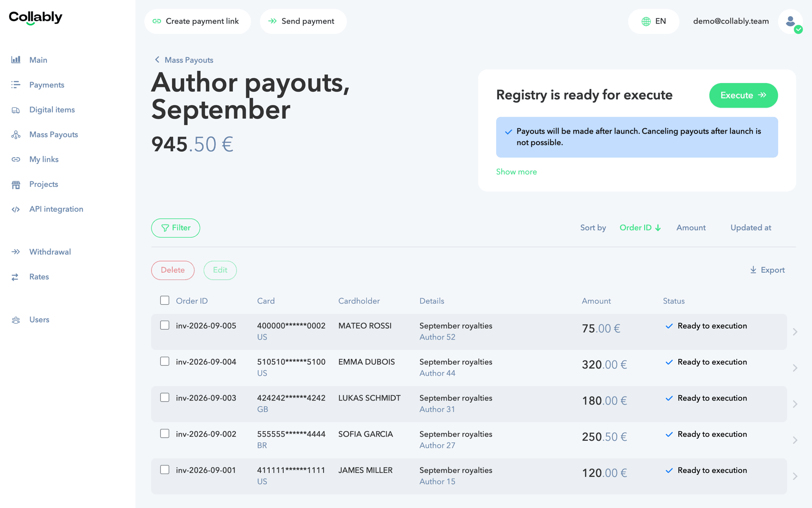812x508 pixels.
Task: Expand the Show more link in registry card
Action: pyautogui.click(x=517, y=172)
